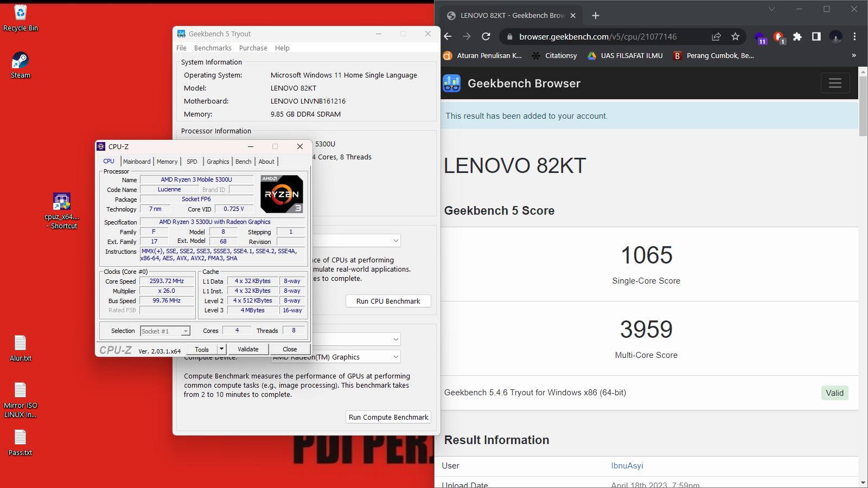Open the Aturan Penulisan bookmark
Image resolution: width=868 pixels, height=488 pixels.
(482, 55)
